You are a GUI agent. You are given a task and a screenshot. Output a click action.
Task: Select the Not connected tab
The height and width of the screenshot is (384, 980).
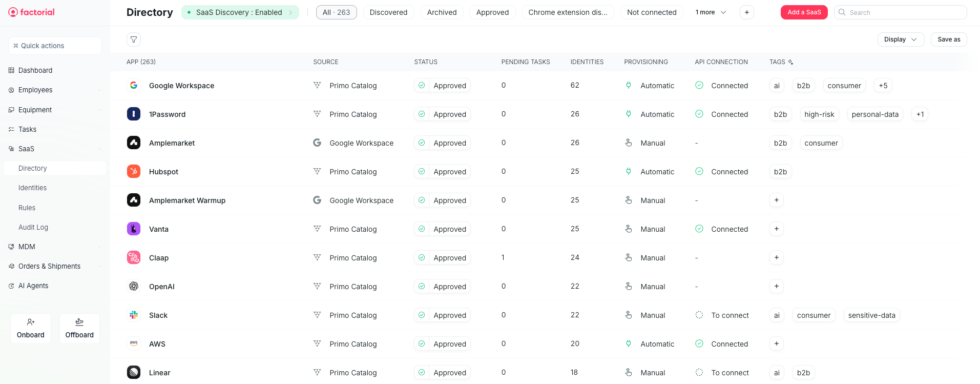click(651, 12)
